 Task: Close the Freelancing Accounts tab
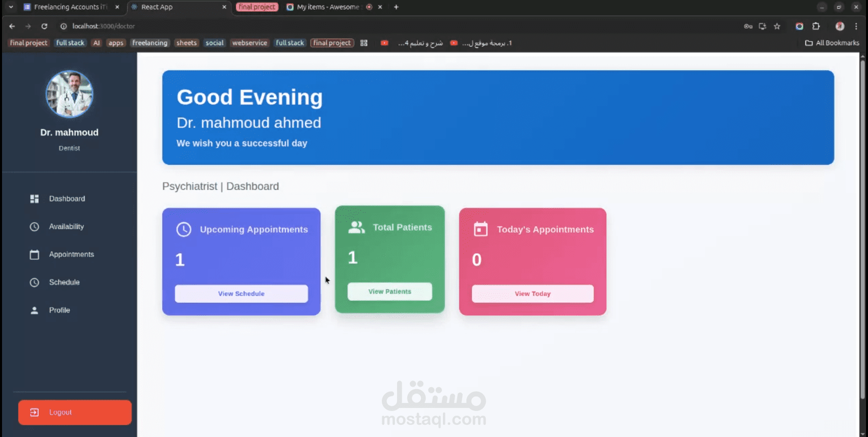pos(117,7)
